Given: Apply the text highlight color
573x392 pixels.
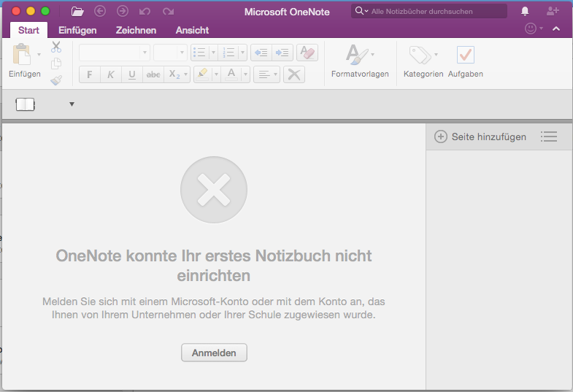Looking at the screenshot, I should 202,75.
